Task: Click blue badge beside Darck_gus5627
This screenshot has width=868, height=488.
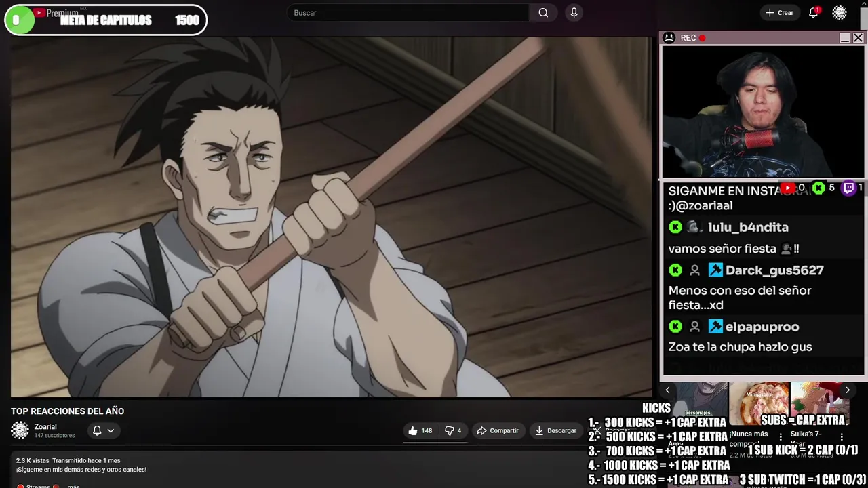Action: pos(715,270)
